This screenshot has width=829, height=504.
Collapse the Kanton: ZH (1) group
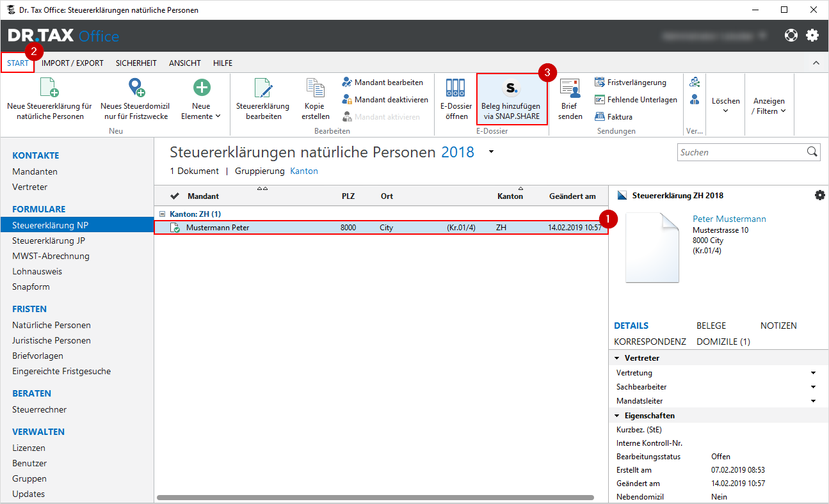click(163, 214)
